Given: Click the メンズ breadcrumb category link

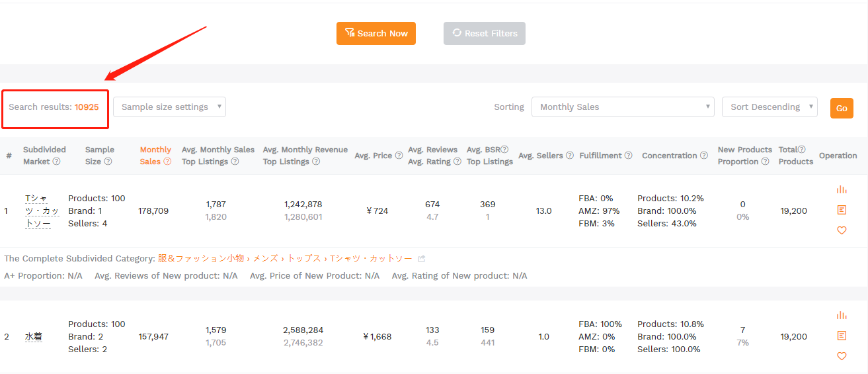Looking at the screenshot, I should pos(265,259).
